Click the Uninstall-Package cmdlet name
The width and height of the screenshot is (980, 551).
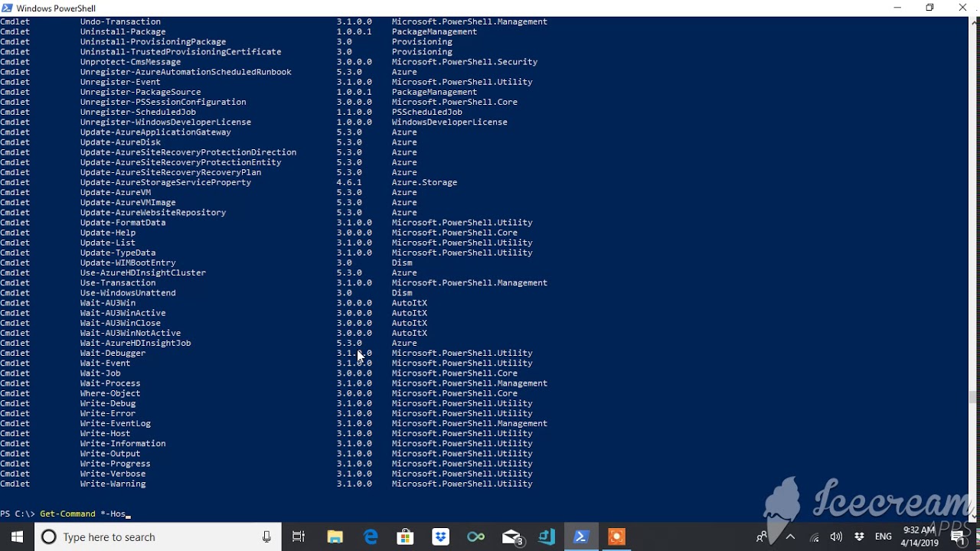[x=122, y=31]
